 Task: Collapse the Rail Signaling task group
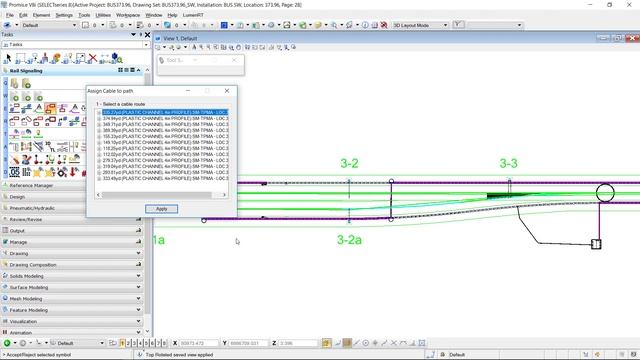click(x=138, y=70)
